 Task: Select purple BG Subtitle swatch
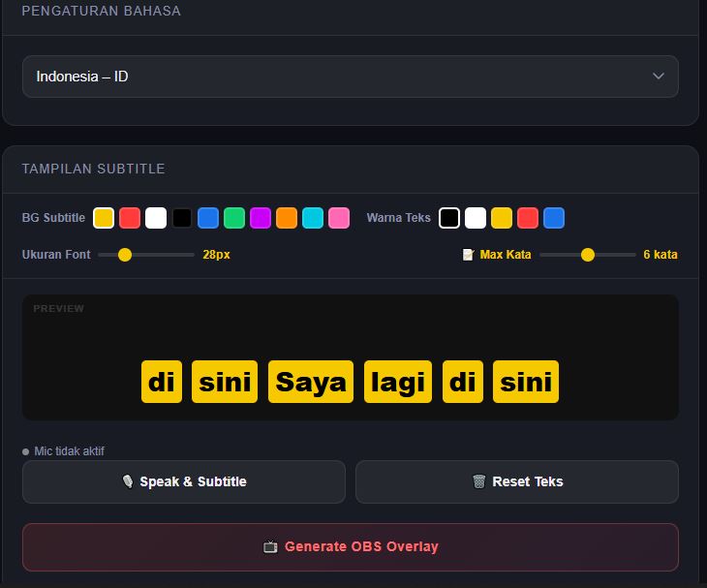(261, 218)
